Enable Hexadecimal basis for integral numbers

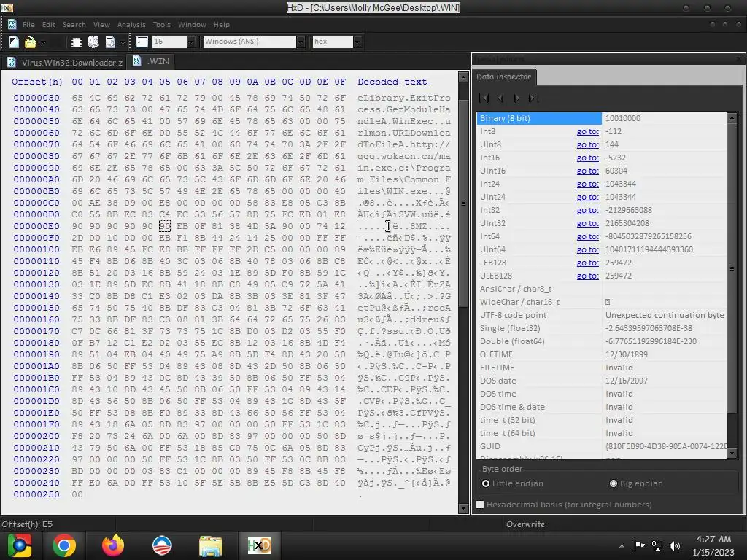[x=564, y=505]
